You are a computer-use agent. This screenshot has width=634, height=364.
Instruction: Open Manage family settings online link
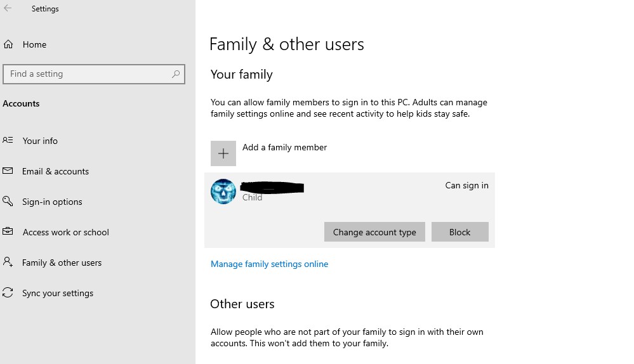pyautogui.click(x=269, y=264)
